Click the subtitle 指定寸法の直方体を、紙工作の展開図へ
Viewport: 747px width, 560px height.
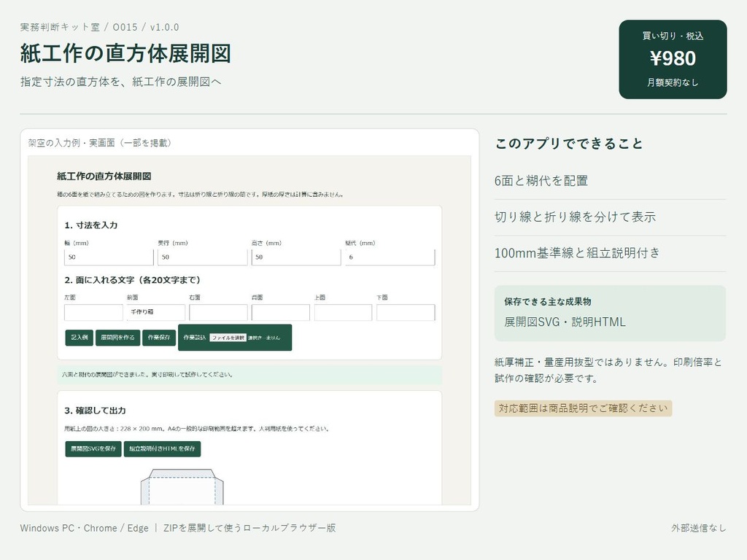(120, 82)
